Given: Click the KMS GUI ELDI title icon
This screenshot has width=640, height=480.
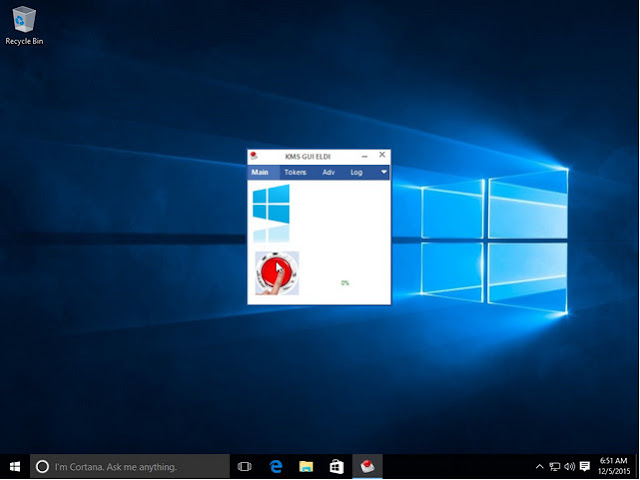Looking at the screenshot, I should coord(254,156).
